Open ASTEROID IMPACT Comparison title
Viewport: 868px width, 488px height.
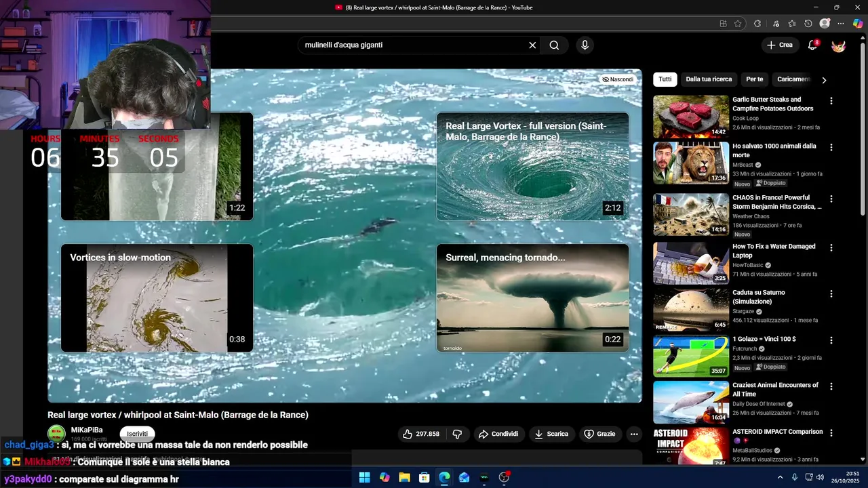778,432
